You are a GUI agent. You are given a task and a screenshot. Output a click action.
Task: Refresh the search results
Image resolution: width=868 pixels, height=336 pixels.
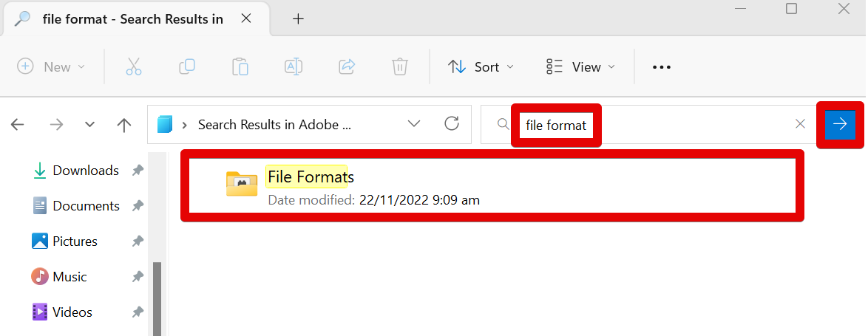(452, 124)
